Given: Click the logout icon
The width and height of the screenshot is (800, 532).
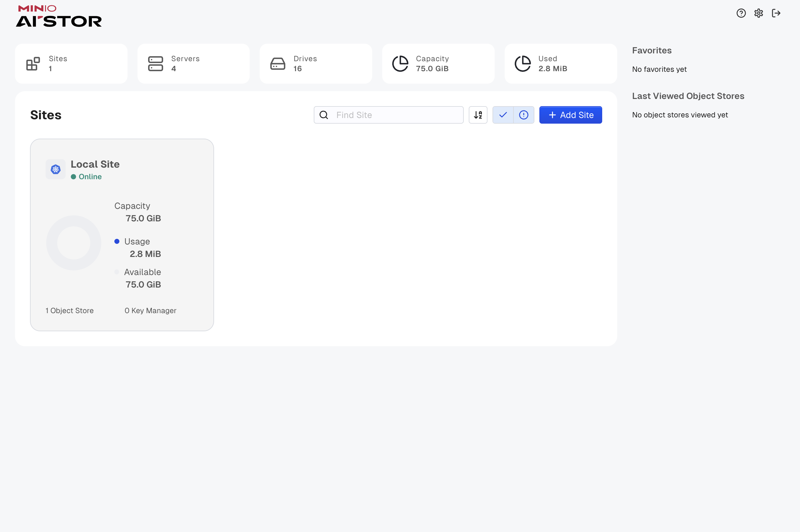Looking at the screenshot, I should click(776, 13).
